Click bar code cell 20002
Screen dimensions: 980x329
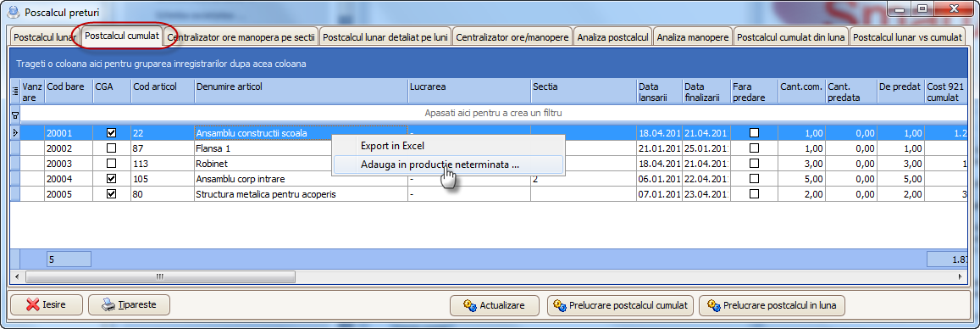69,148
